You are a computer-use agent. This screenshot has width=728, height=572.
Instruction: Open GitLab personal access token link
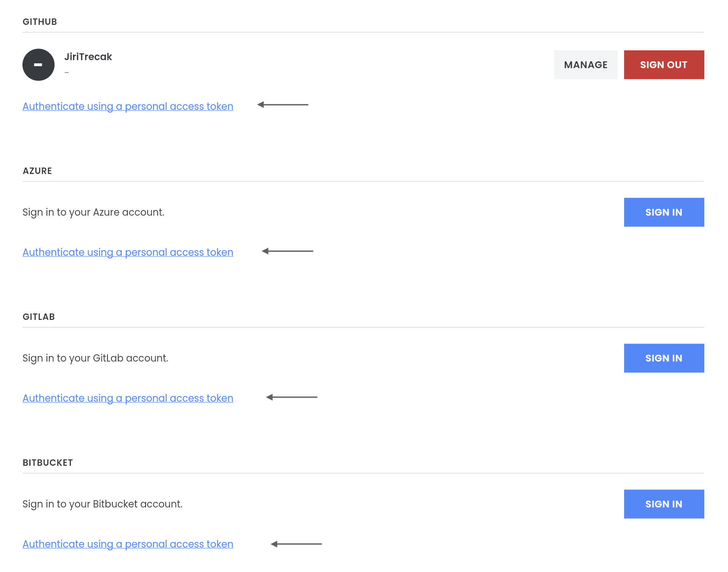click(128, 398)
